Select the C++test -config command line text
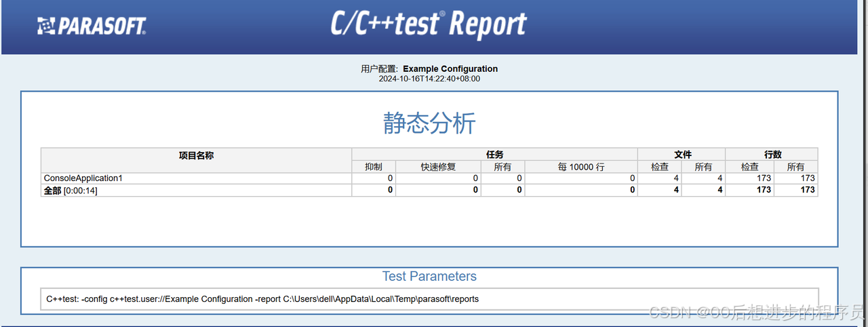 point(262,299)
